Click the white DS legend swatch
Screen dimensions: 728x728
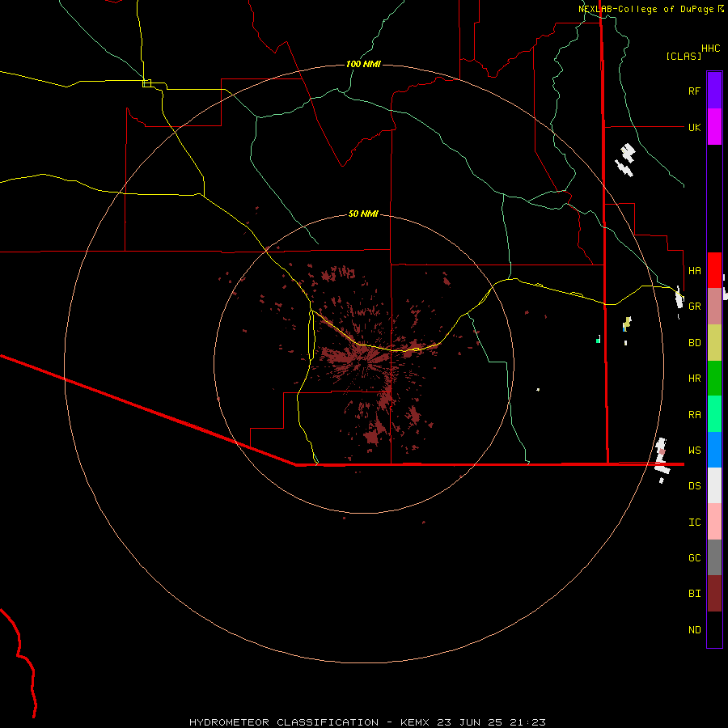[x=714, y=485]
